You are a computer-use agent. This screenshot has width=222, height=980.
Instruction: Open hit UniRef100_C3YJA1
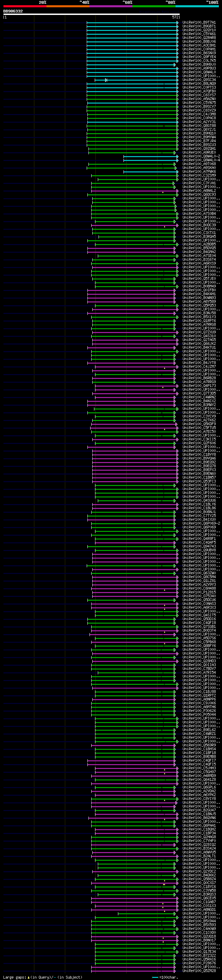point(199,183)
